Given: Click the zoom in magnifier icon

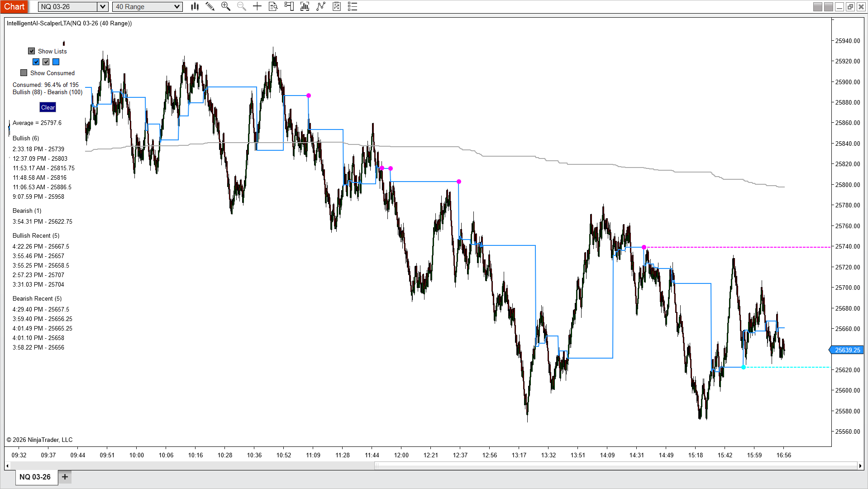Looking at the screenshot, I should (x=225, y=6).
